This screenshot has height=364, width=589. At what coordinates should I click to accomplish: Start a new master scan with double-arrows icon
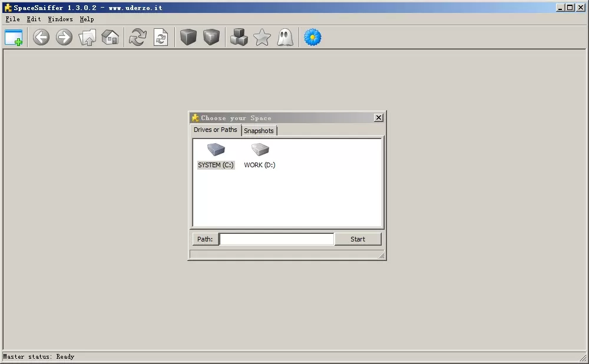point(137,38)
